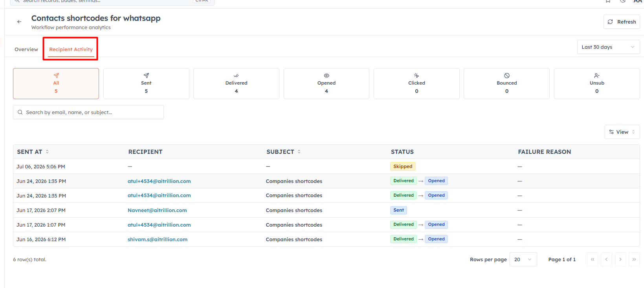Select the Recipient Activity tab
Image resolution: width=644 pixels, height=288 pixels.
(71, 49)
